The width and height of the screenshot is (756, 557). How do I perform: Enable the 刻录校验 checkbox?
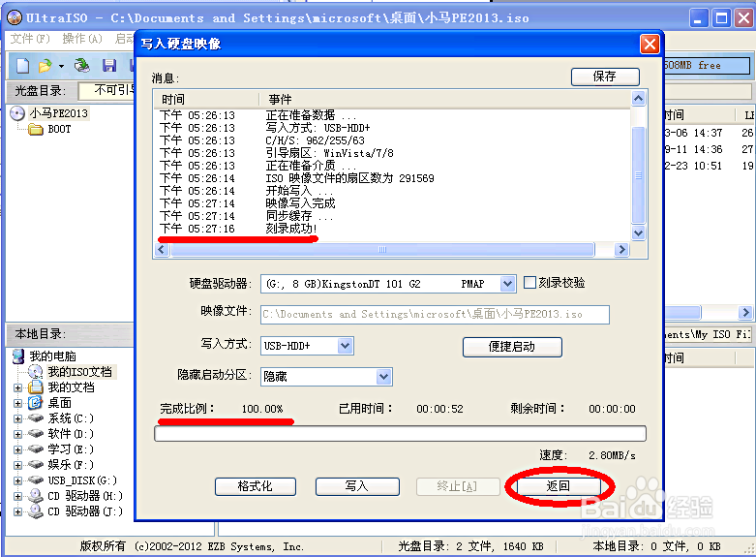529,282
